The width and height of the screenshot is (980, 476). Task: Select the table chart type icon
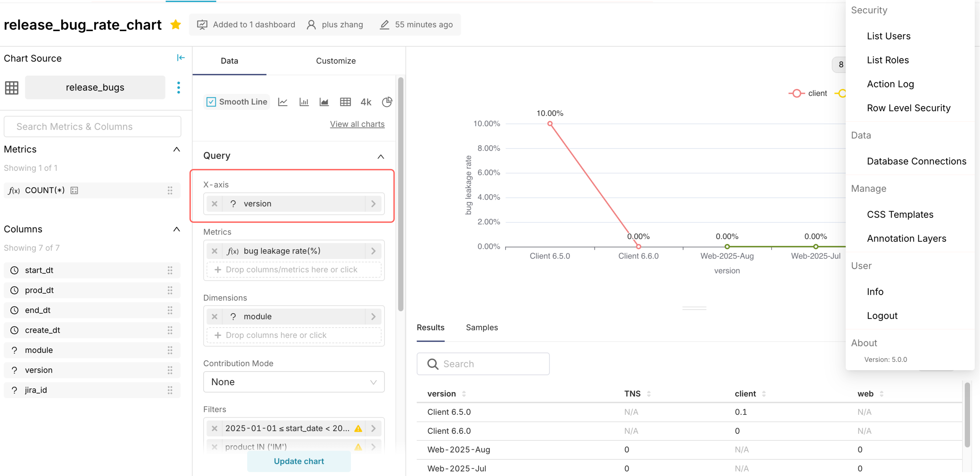pos(346,102)
